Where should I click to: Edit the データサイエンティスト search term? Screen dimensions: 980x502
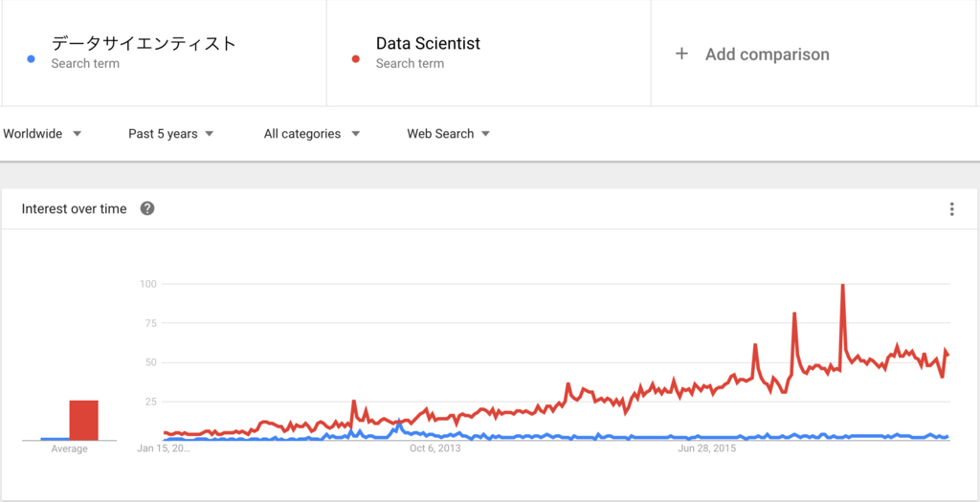click(x=144, y=44)
